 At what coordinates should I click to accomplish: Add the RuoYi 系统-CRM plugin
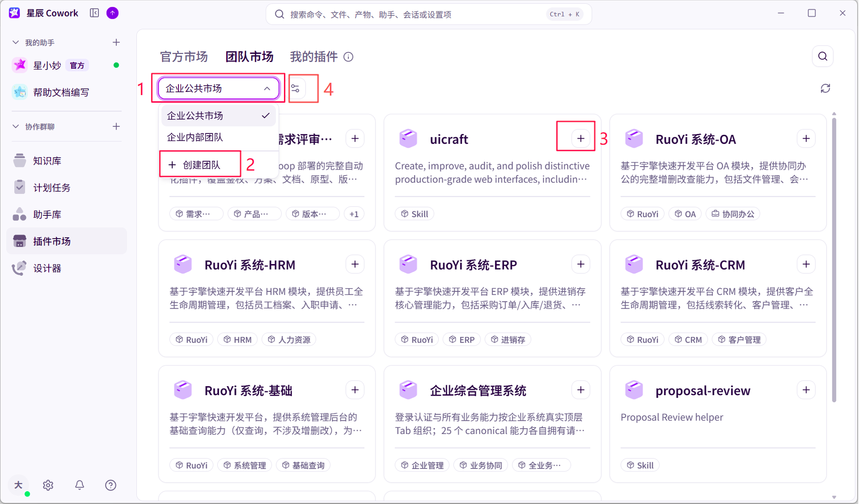(806, 264)
